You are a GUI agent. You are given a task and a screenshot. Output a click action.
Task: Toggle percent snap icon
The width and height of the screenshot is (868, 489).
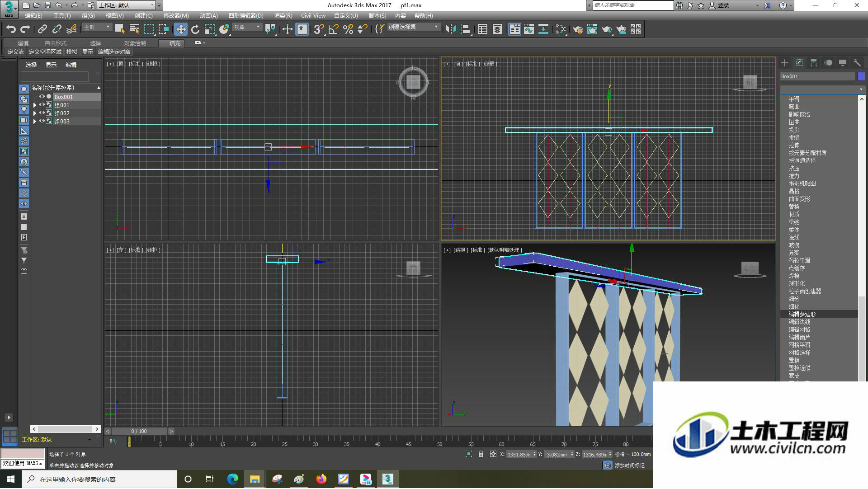[x=348, y=29]
